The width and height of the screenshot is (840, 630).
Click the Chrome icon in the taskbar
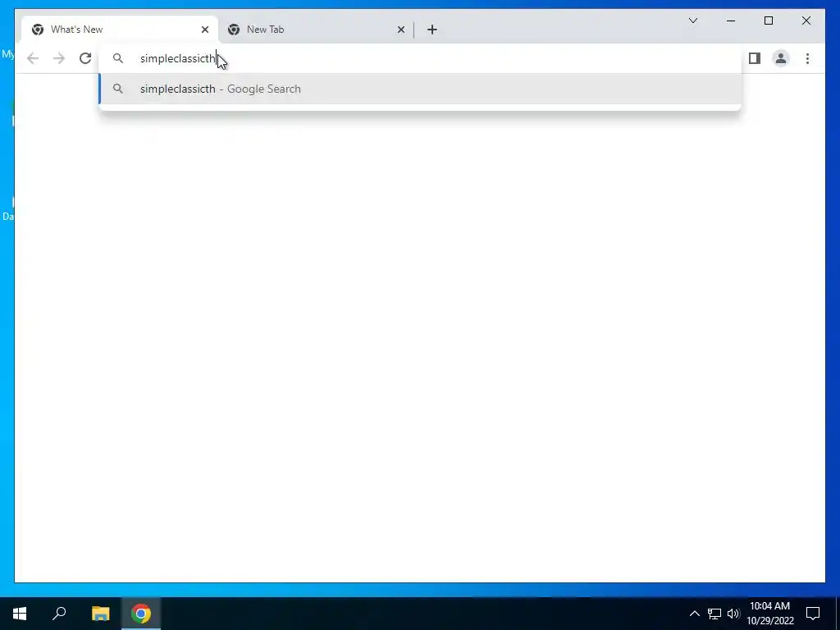click(x=141, y=614)
